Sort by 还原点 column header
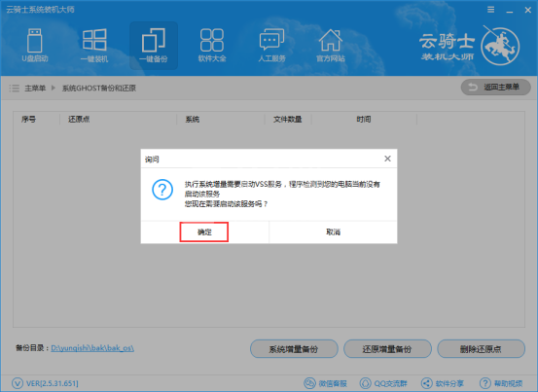This screenshot has height=392, width=538. point(79,120)
